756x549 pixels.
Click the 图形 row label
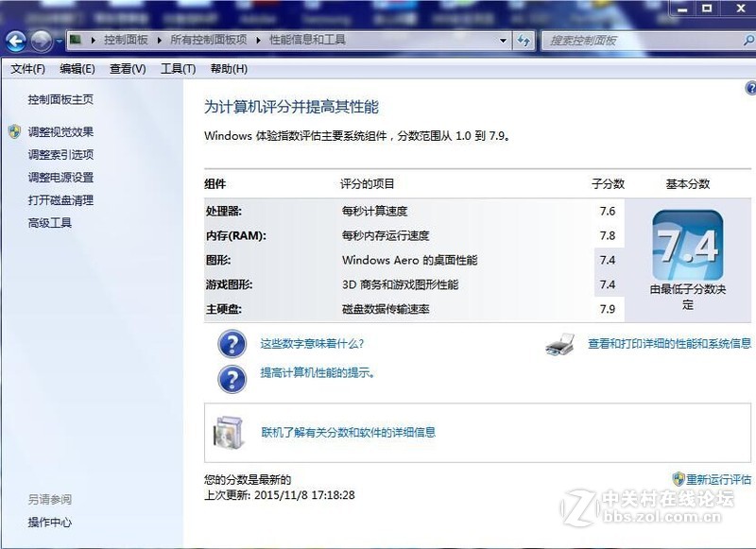218,260
